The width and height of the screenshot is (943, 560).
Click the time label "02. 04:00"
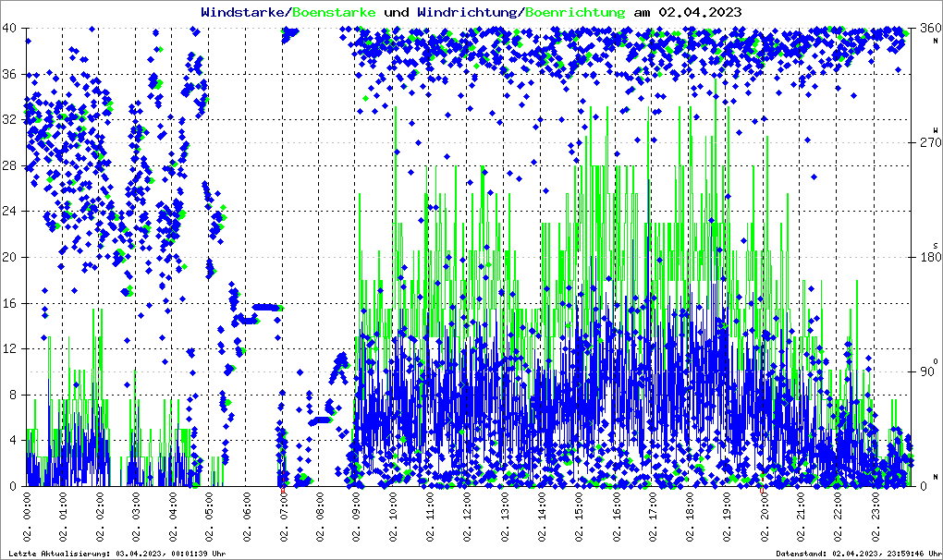(173, 517)
